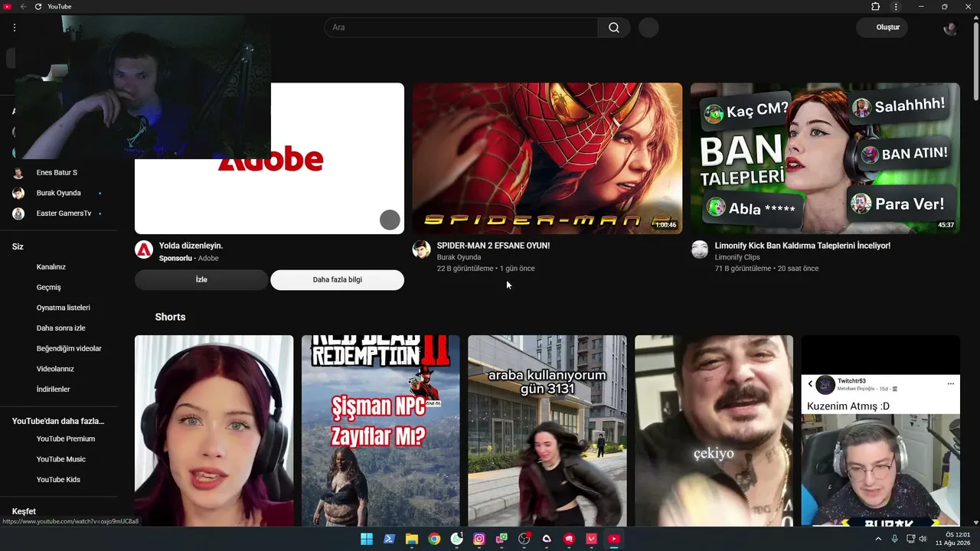Open the browser extensions puzzle icon
The height and width of the screenshot is (551, 980).
(x=876, y=7)
